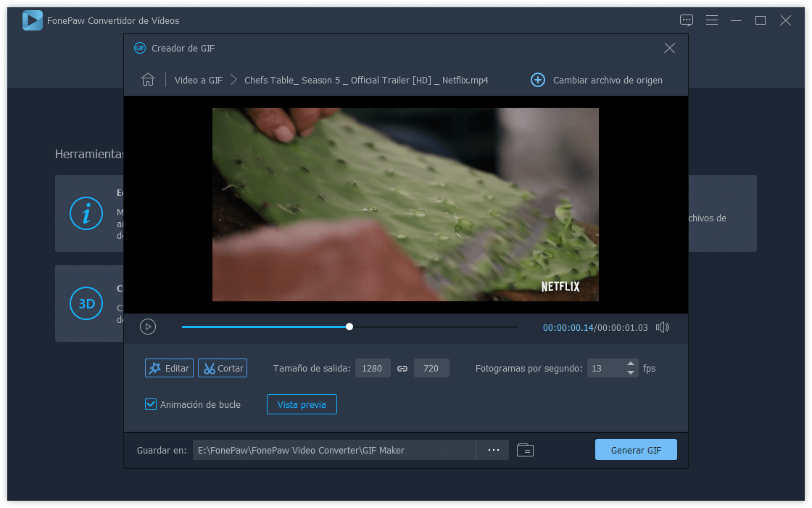Click Video a GIF breadcrumb
This screenshot has height=508, width=812.
point(199,80)
